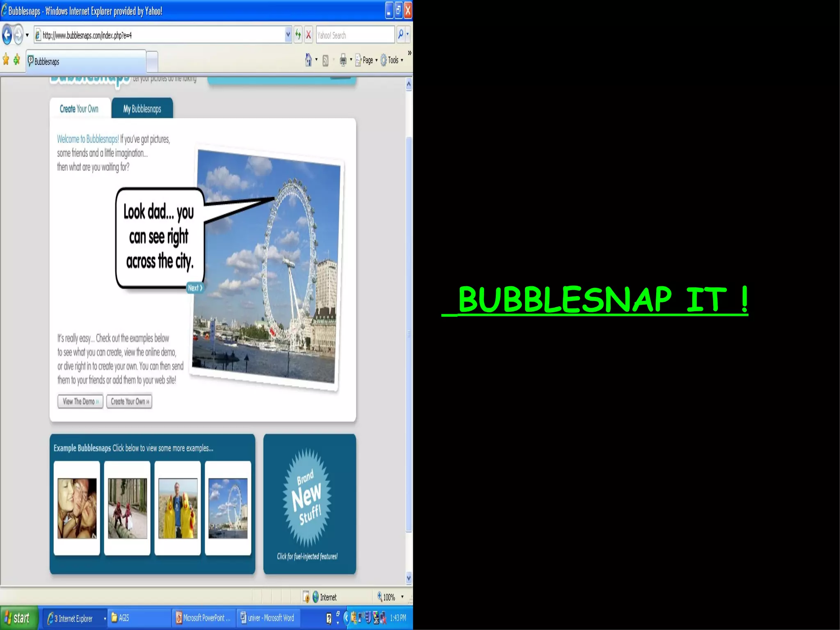Click the page scrollbar up arrow

[409, 84]
